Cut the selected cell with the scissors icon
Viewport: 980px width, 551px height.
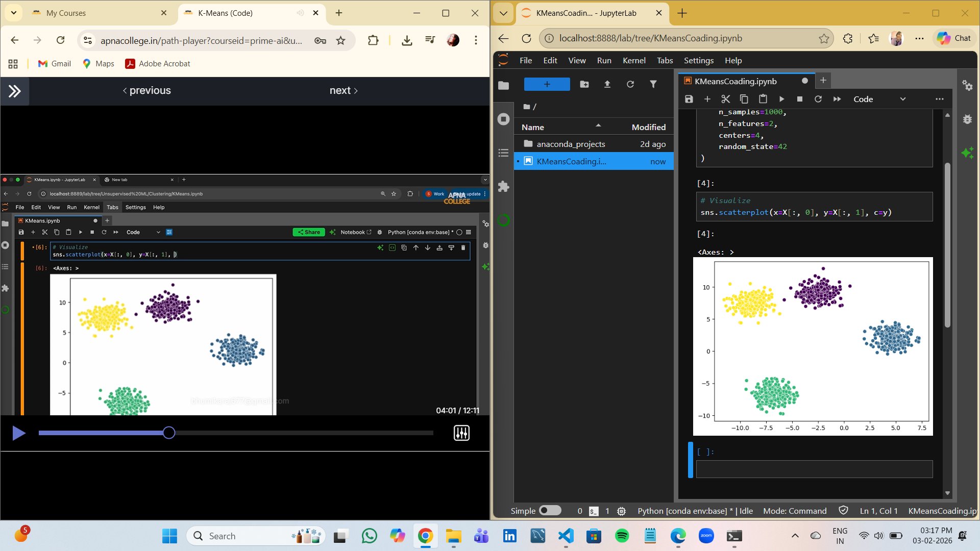[x=725, y=99]
